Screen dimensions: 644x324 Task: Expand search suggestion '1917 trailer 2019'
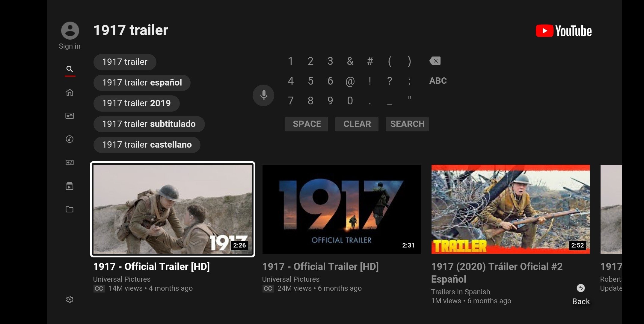[136, 103]
